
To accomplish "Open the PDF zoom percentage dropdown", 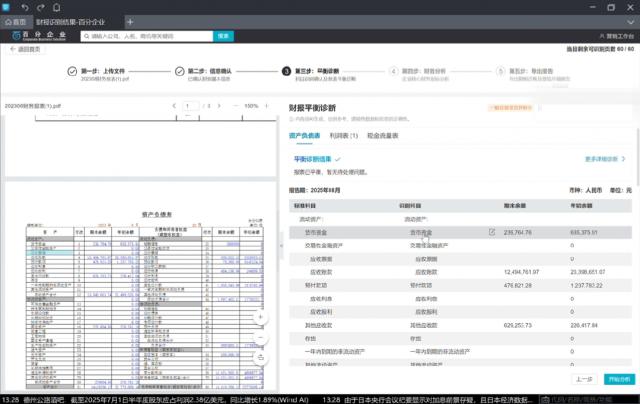I will pos(251,105).
